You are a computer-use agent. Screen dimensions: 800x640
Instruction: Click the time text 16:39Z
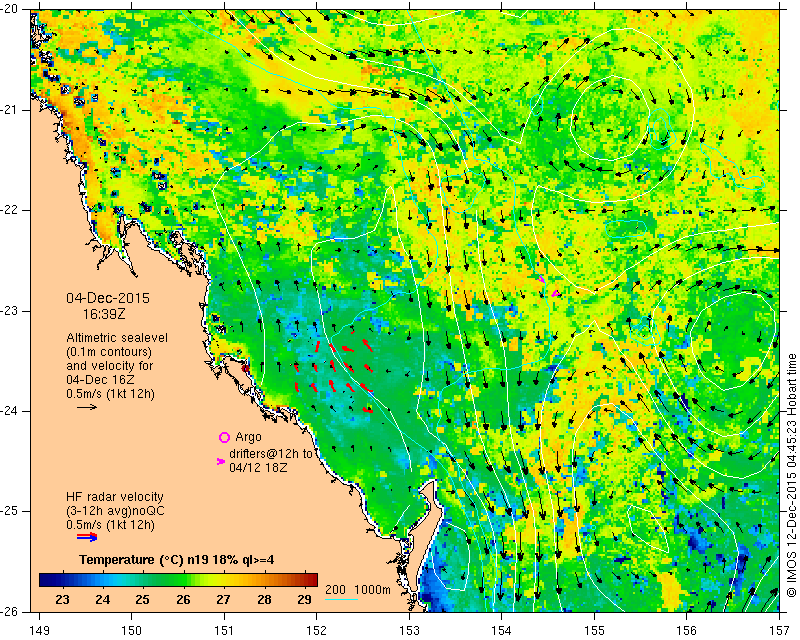(104, 314)
